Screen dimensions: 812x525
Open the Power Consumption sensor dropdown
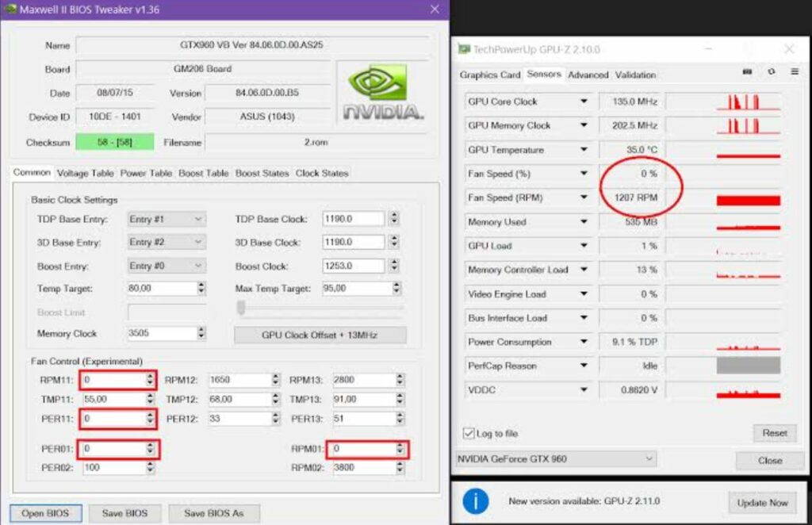584,342
